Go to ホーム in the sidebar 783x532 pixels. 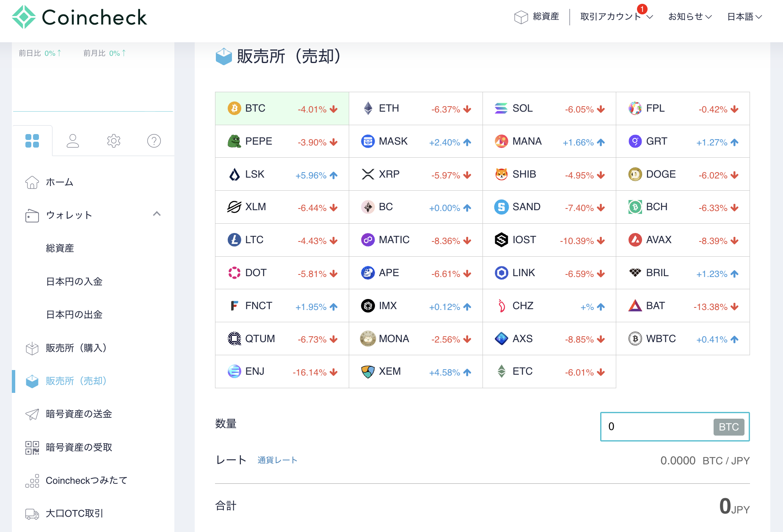59,182
